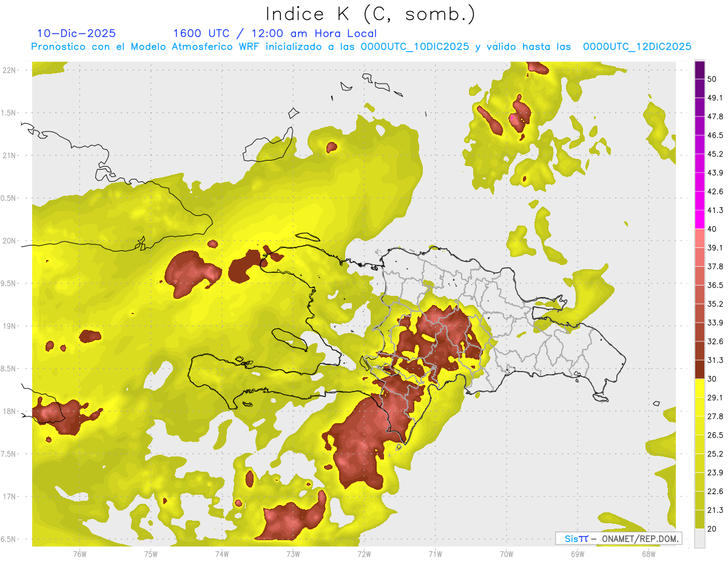Click the "22N" latitude label
The width and height of the screenshot is (728, 562).
[x=10, y=70]
